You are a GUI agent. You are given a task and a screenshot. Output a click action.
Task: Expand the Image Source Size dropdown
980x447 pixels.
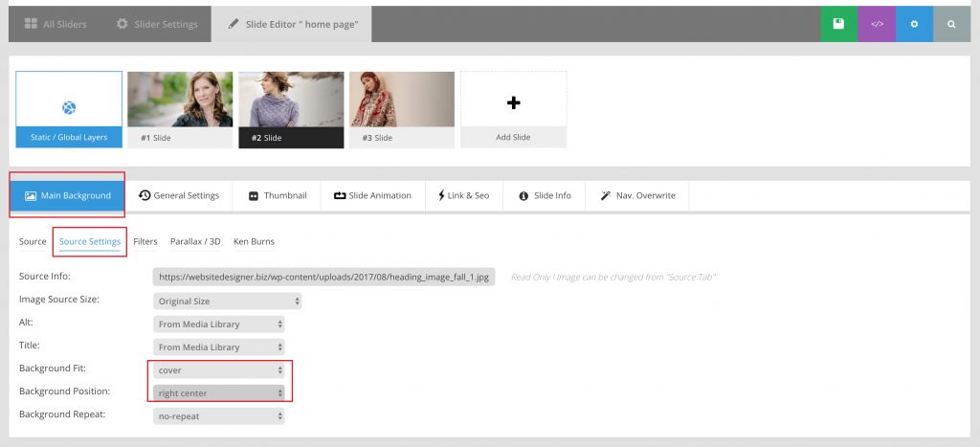point(228,302)
